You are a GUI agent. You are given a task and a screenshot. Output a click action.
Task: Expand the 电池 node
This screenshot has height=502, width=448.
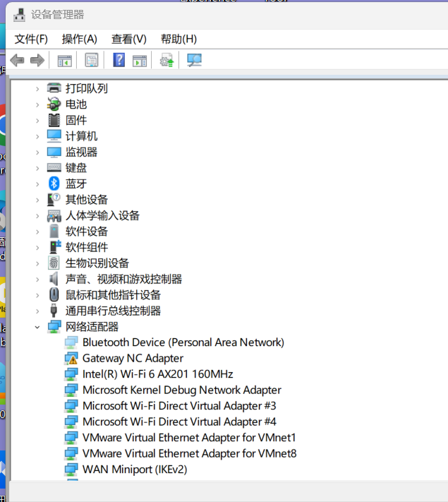point(37,104)
